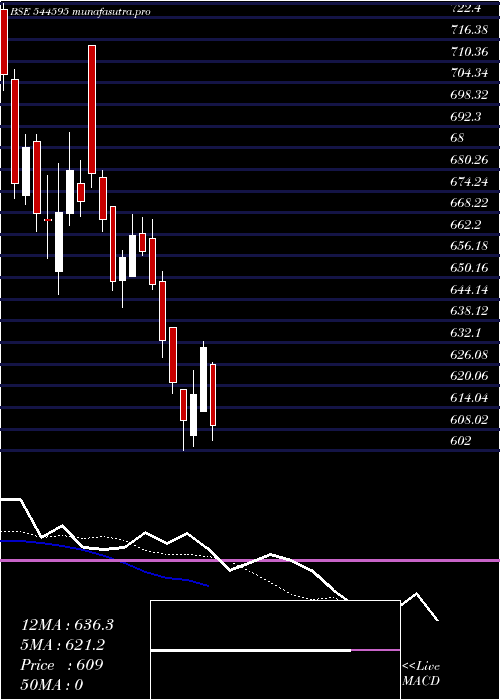Click the 680.26 price axis label
500x700 pixels.
(470, 160)
